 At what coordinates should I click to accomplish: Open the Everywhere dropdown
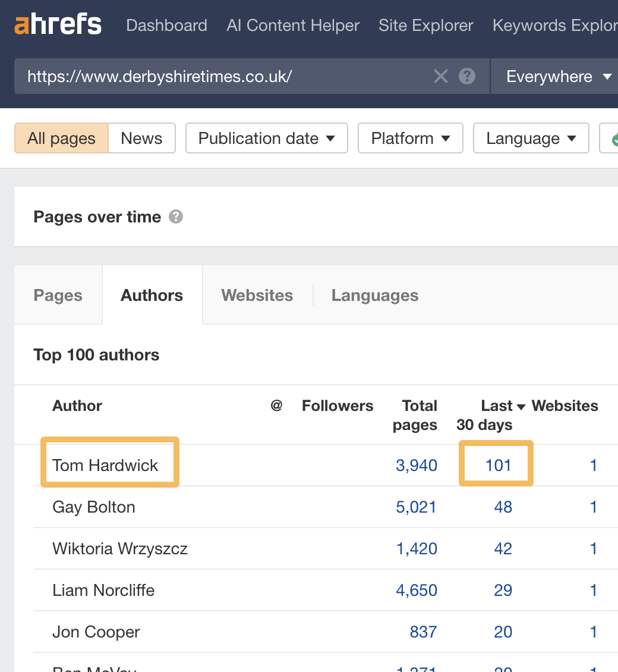[554, 76]
